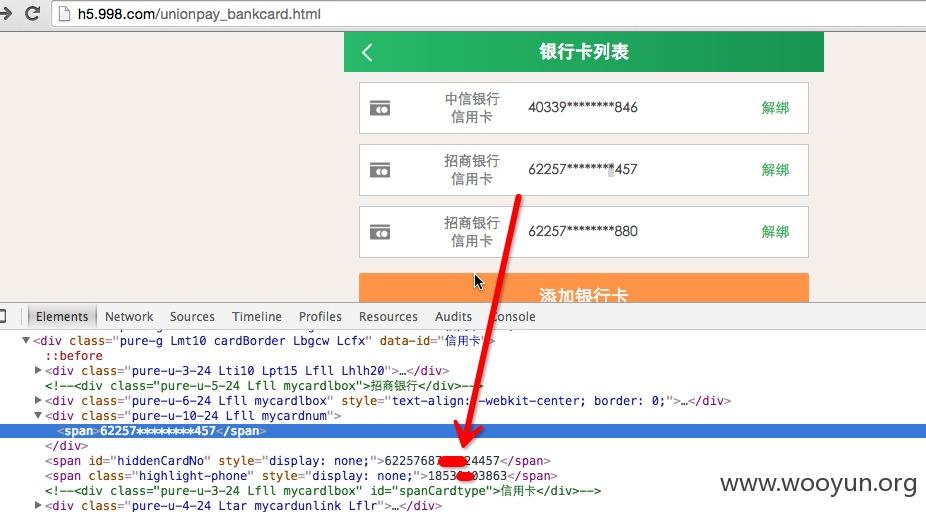Expand the pure-u-6-24 mycardlbox div node

click(38, 400)
